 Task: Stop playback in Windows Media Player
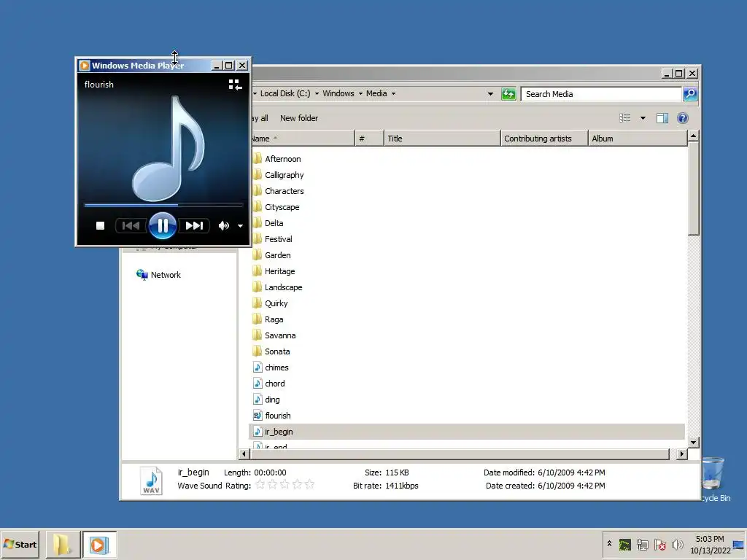100,226
